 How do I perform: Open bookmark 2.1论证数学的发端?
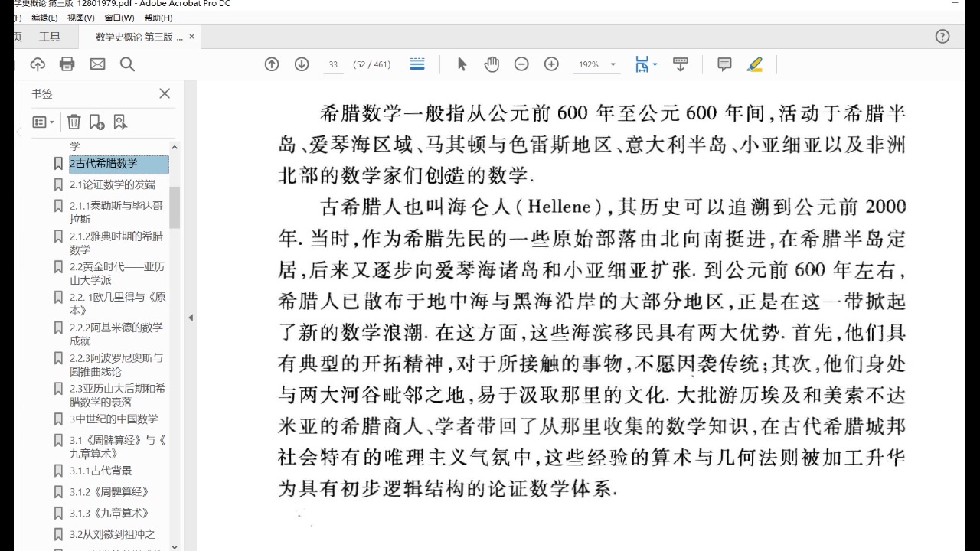(112, 184)
